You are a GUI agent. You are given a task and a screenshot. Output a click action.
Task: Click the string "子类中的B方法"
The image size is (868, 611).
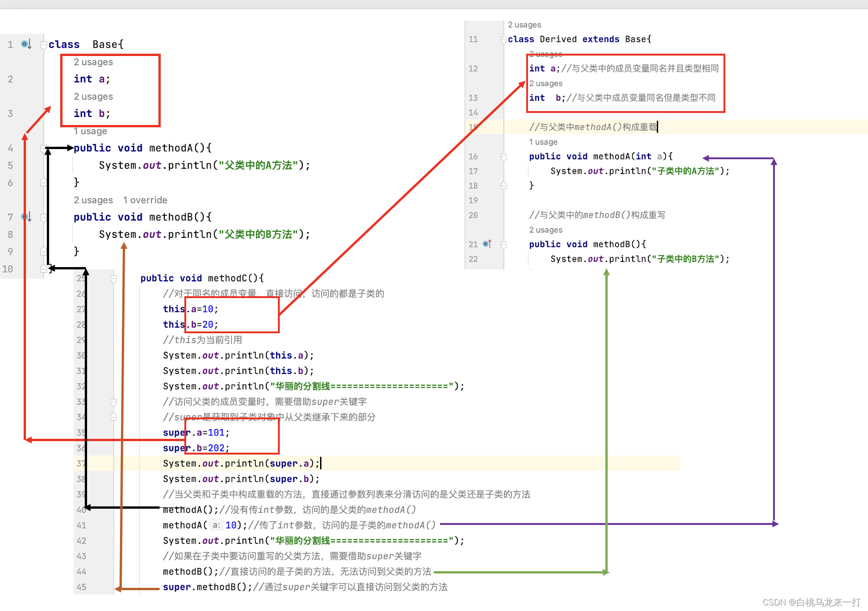coord(686,259)
